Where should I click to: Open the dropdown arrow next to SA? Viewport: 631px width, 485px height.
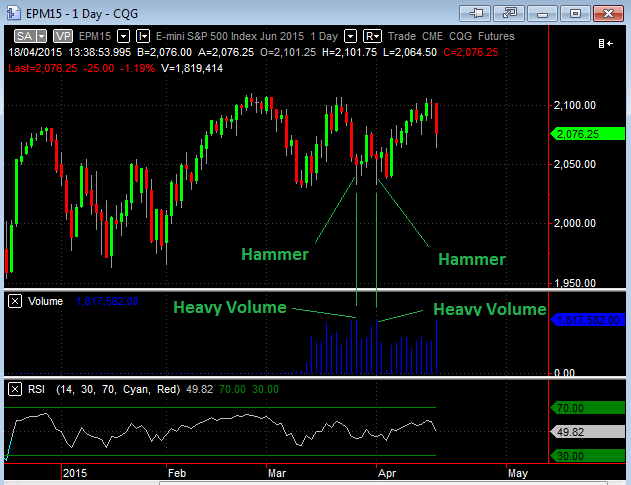(x=42, y=36)
